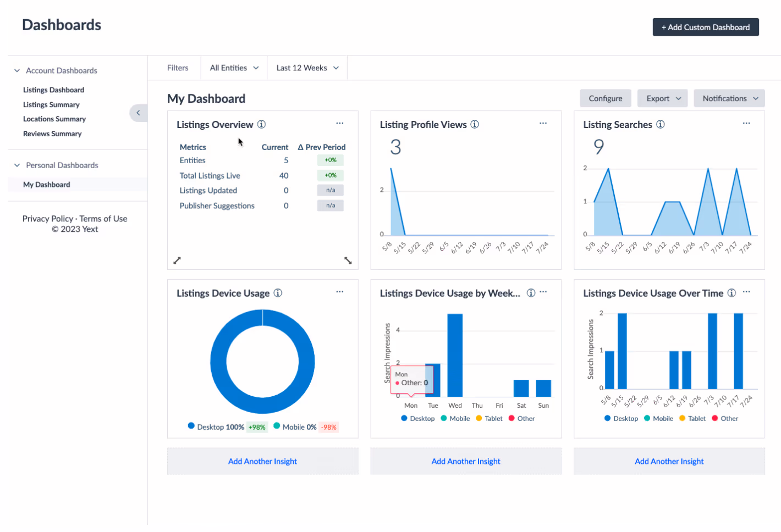Click the Filters tab
Viewport: 781px width, 532px height.
click(x=178, y=68)
